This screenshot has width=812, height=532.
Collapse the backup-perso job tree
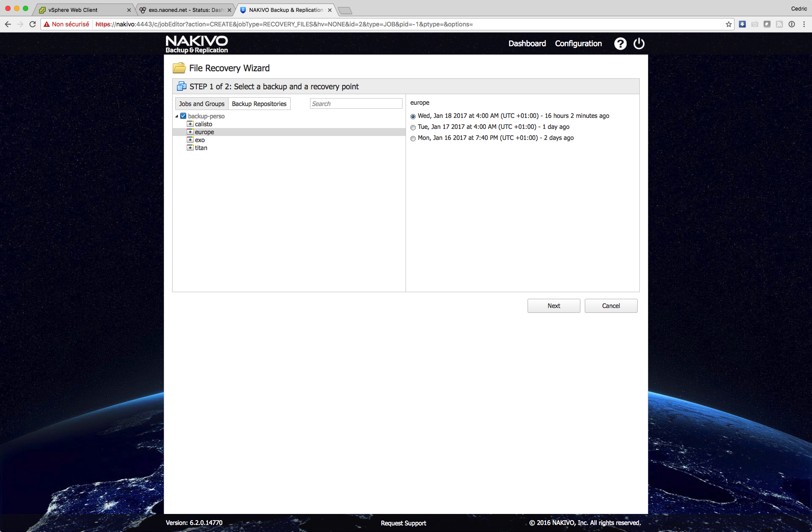click(x=177, y=117)
